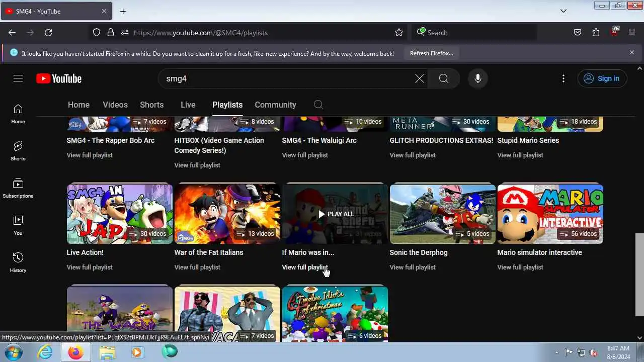Open Firefox tracking protection shield
Viewport: 644px width, 362px height.
click(97, 33)
